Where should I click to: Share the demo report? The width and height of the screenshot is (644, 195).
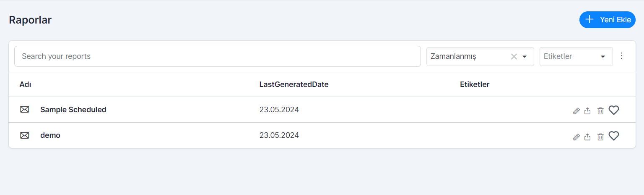tap(587, 137)
